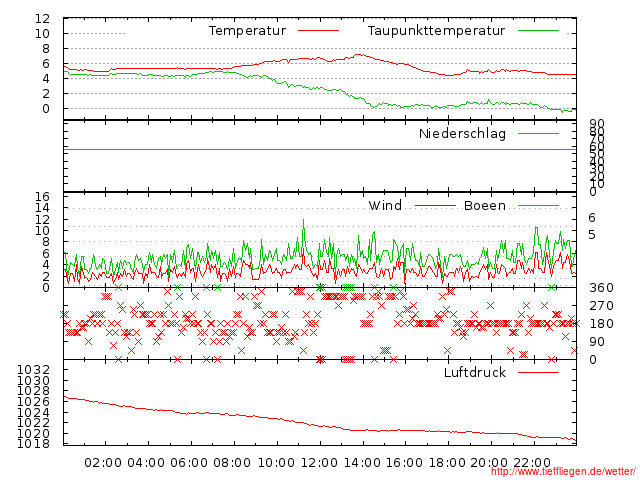Viewport: 640px width, 480px height.
Task: Click the Boeen legend label
Action: pos(485,205)
